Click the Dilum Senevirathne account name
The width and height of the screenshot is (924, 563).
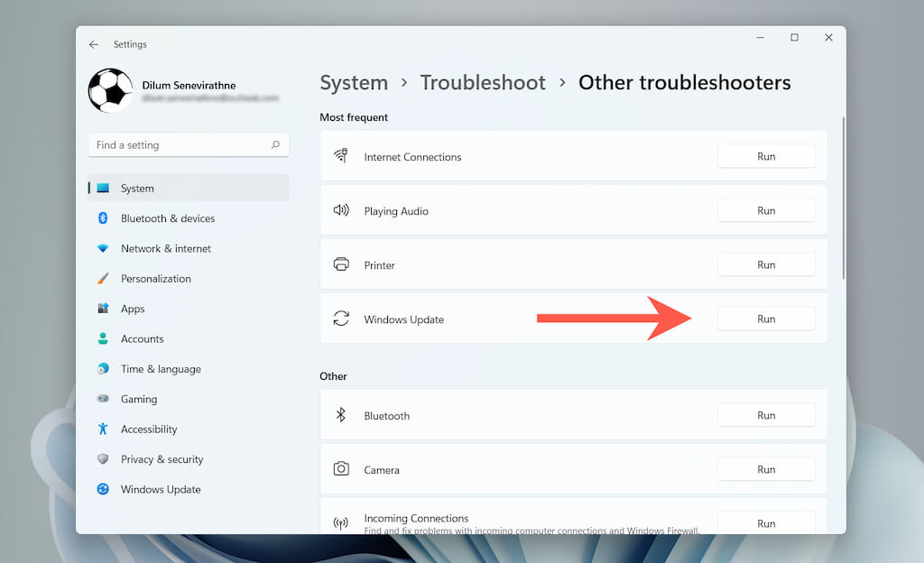(189, 86)
